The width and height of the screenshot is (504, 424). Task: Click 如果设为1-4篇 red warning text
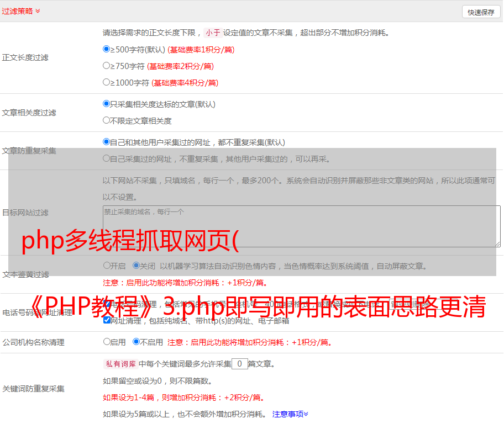(x=184, y=397)
